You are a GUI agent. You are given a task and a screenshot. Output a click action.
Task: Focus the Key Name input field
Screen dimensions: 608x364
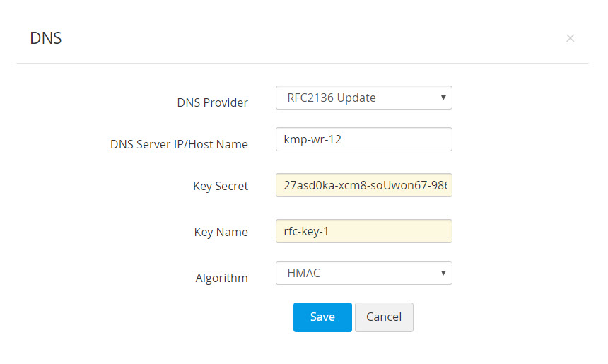coord(363,231)
